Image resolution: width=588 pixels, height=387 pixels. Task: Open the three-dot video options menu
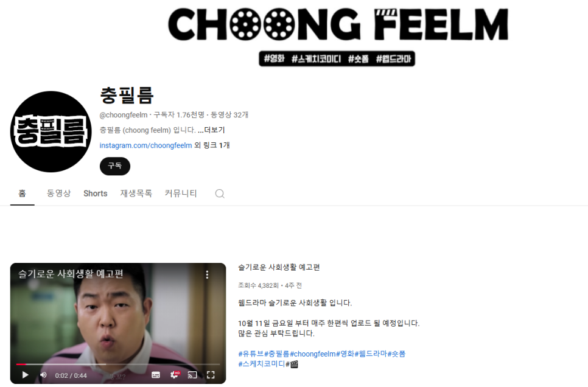pos(207,274)
